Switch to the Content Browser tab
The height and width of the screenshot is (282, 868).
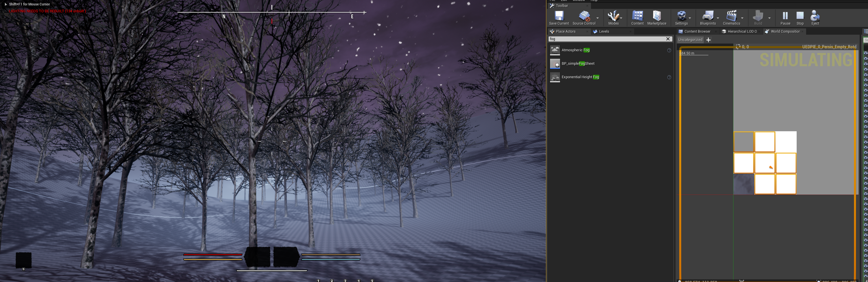697,31
